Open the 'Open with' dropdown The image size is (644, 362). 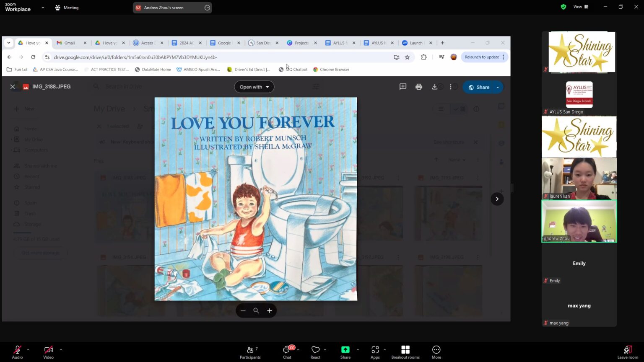tap(254, 87)
